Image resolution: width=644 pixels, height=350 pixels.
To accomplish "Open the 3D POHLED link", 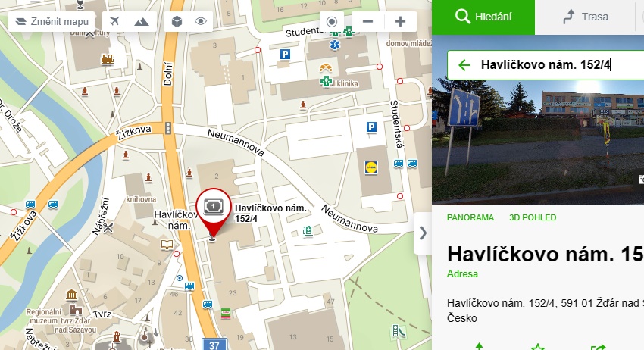I will tap(533, 217).
